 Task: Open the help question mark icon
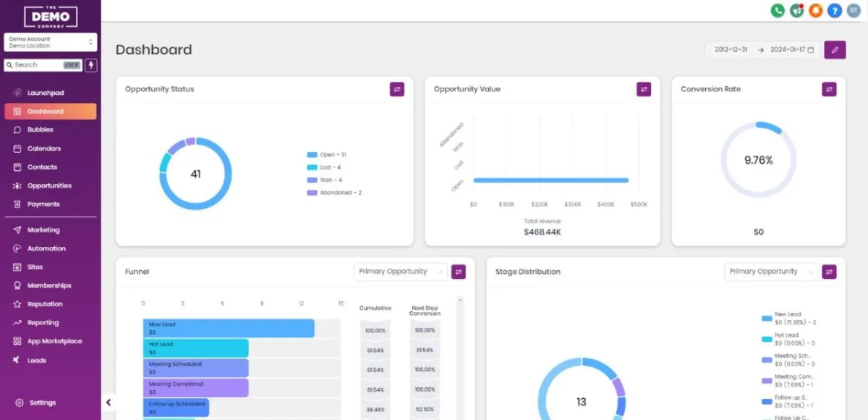(x=835, y=11)
